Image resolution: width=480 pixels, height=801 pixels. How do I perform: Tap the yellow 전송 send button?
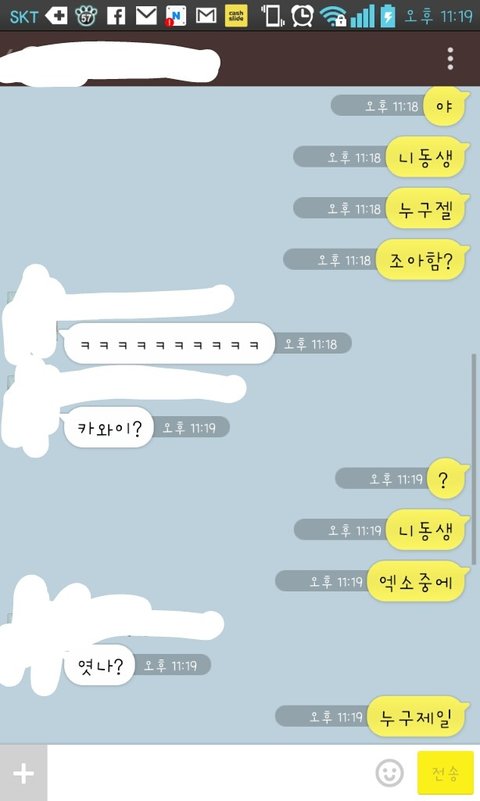[445, 773]
